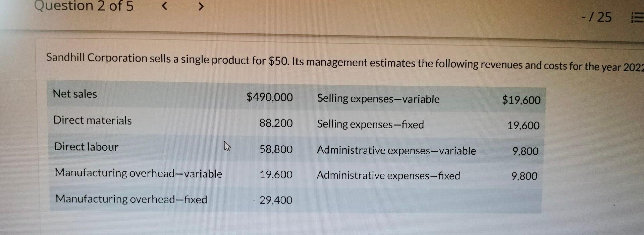
Task: Click the Direct labour amount 58,800
Action: [x=276, y=149]
